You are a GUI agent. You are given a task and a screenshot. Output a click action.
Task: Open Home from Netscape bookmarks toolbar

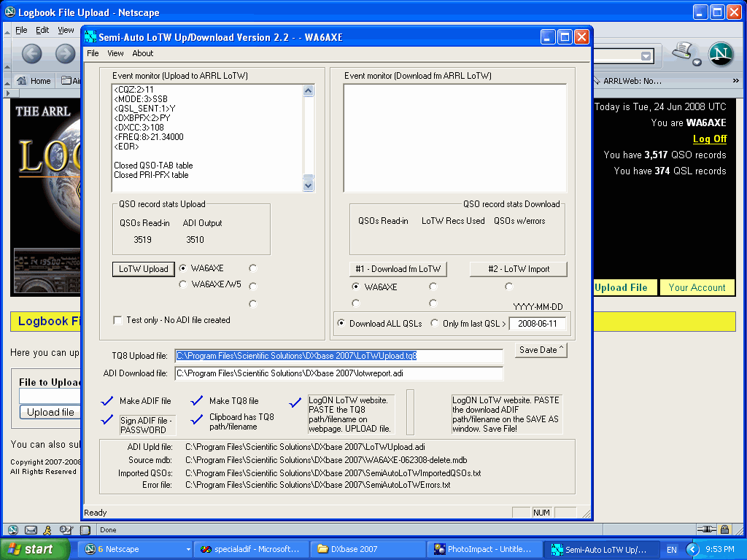click(x=34, y=81)
